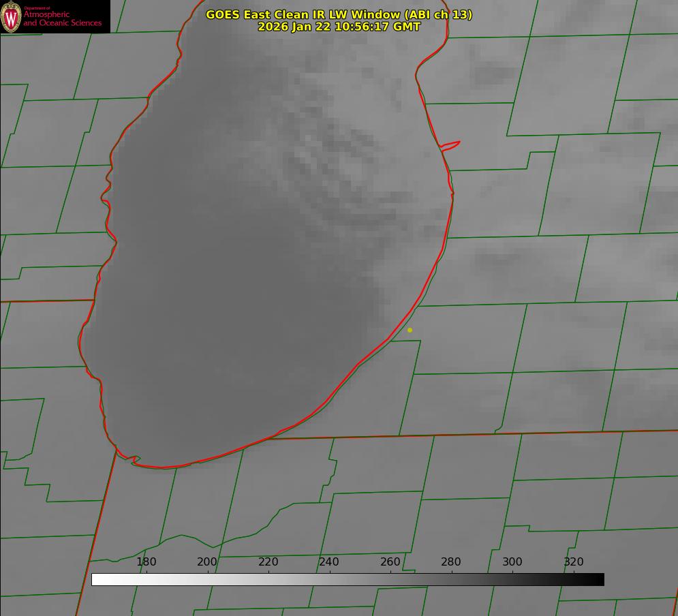Click the yellow dot marker near the lakeshore
The width and height of the screenshot is (678, 616).
click(x=410, y=330)
